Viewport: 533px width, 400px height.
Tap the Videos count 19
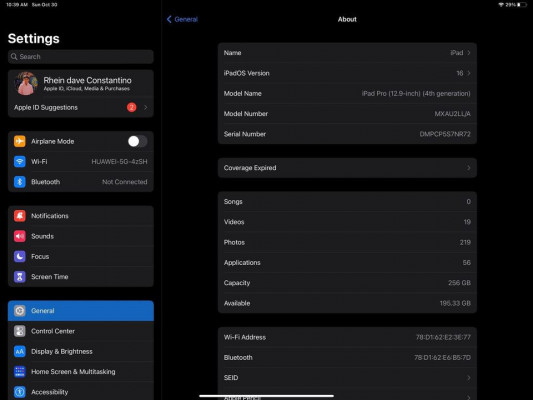[467, 222]
